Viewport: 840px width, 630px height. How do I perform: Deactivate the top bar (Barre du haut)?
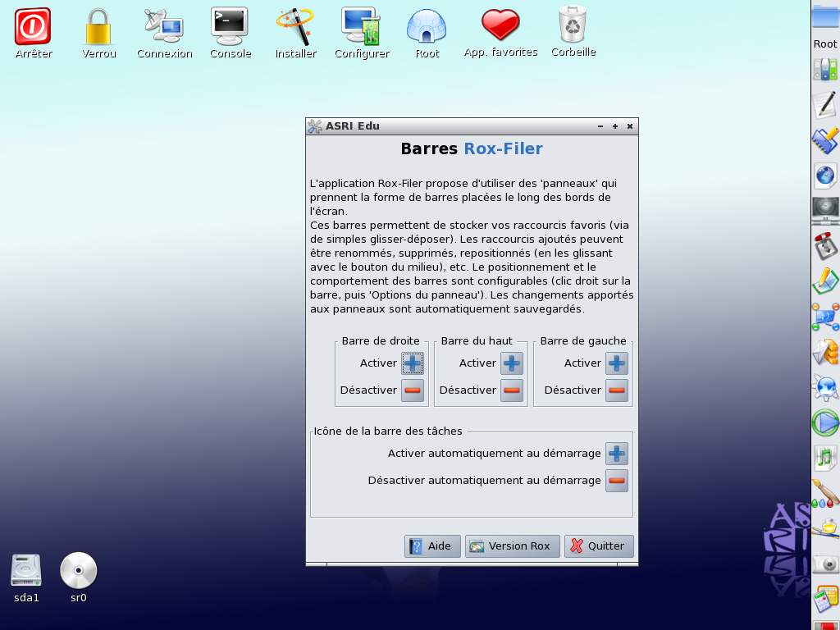(512, 390)
